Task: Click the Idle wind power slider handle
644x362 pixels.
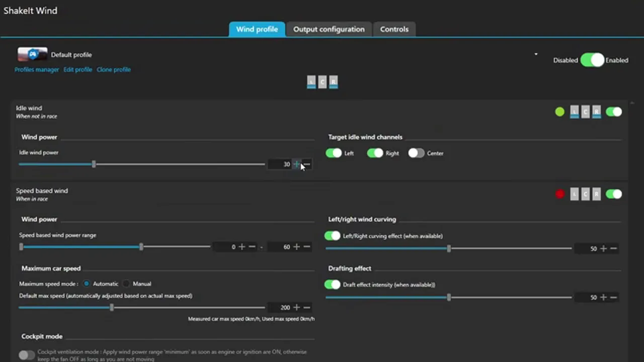Action: (94, 164)
